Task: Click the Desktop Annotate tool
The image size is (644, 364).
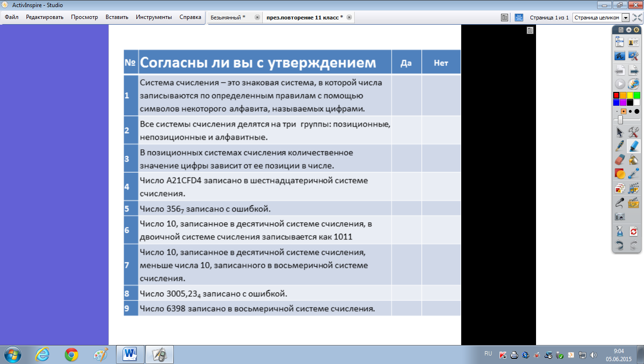Action: [620, 56]
